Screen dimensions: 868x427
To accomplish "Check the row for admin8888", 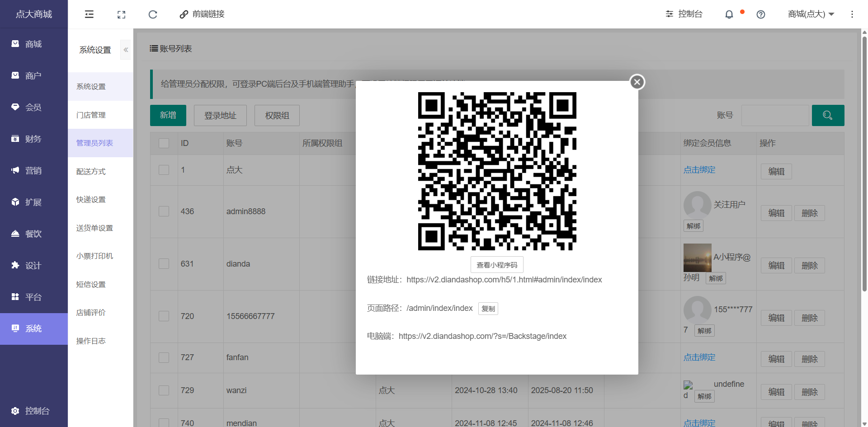I will 164,211.
